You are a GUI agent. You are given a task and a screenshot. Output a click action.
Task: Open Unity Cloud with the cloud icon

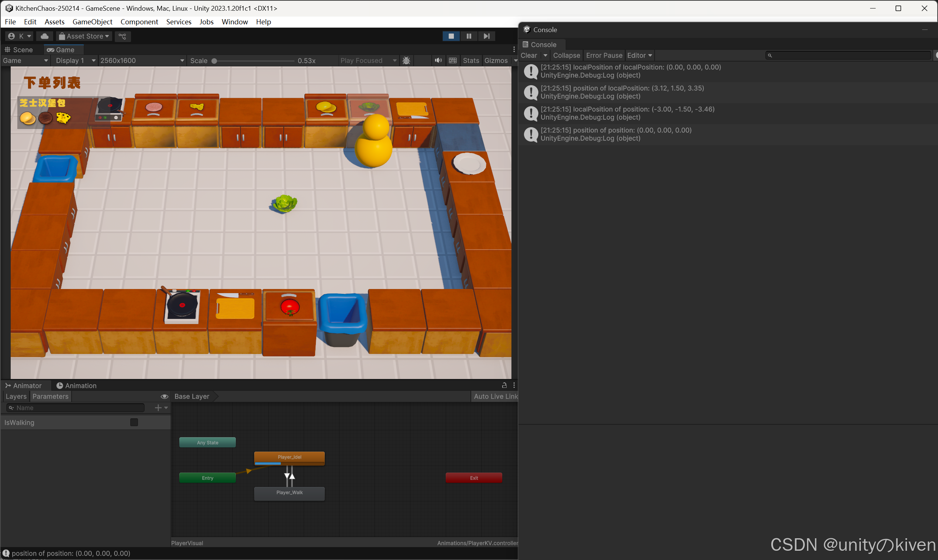click(x=44, y=36)
